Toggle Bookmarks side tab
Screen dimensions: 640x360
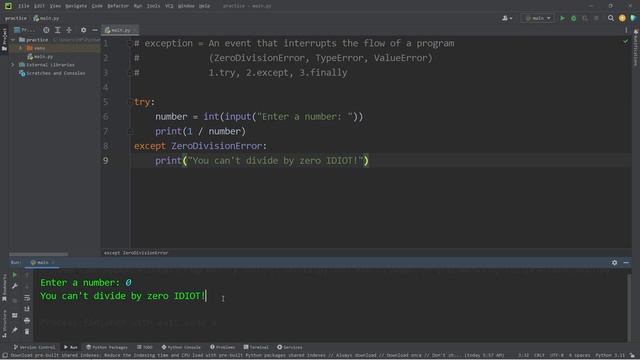(4, 288)
